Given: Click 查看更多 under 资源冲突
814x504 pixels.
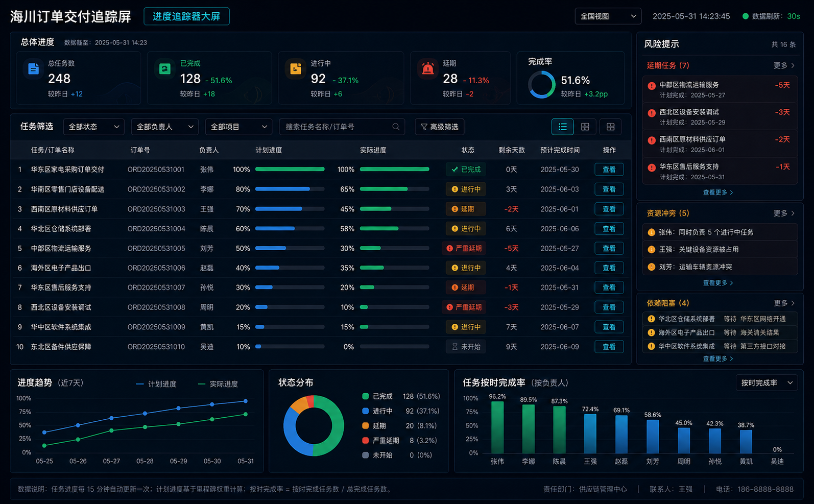Looking at the screenshot, I should pyautogui.click(x=717, y=283).
